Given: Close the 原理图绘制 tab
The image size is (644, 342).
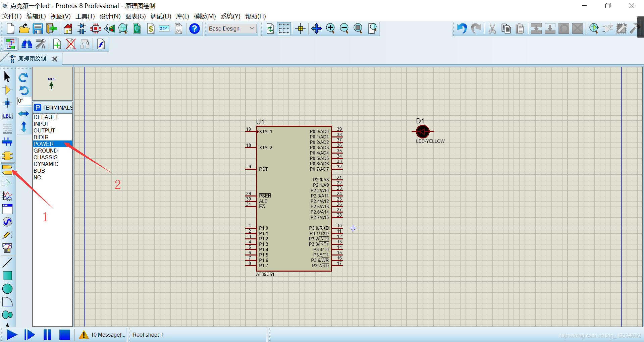Looking at the screenshot, I should (x=55, y=59).
